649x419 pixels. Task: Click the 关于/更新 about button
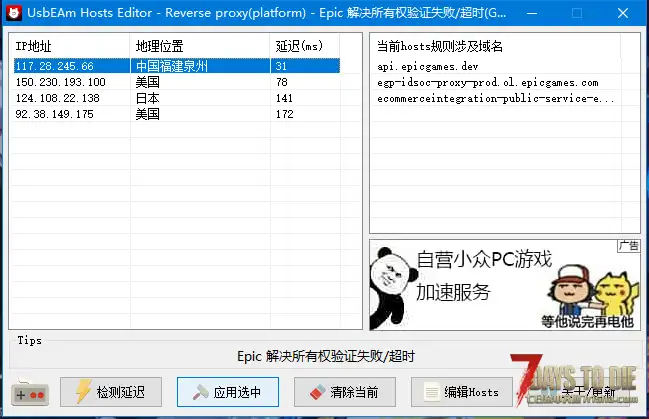tap(578, 392)
